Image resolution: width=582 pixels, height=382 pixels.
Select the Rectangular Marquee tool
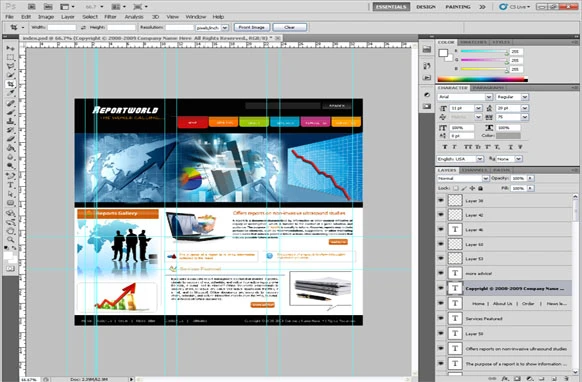10,58
